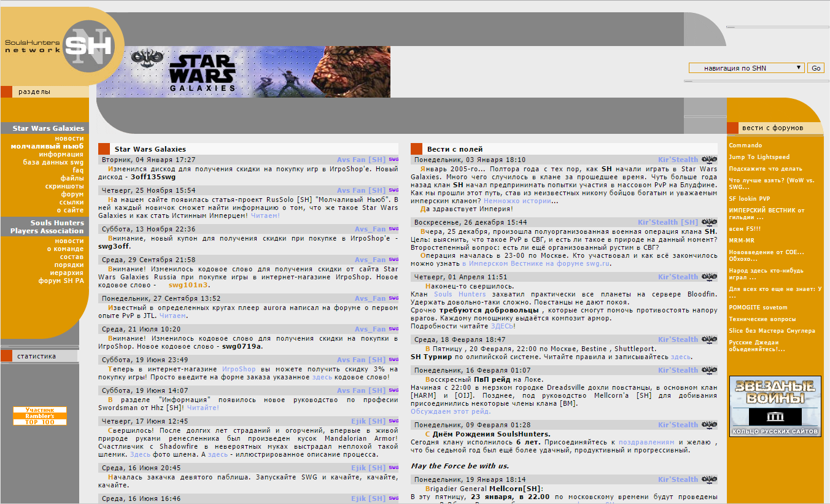Click Imperial emblem on 18 Февраля post
Viewport: 830px width, 504px height.
click(x=709, y=339)
